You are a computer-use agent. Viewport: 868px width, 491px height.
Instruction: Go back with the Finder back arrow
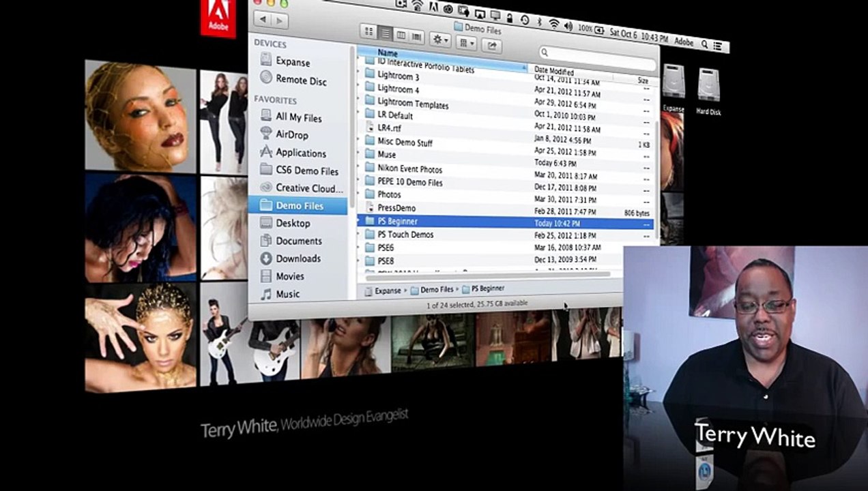click(263, 19)
